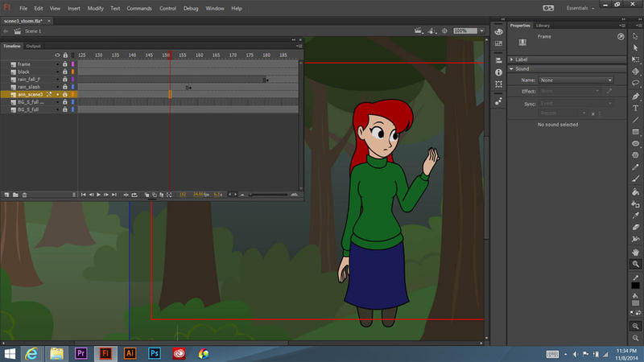This screenshot has width=644, height=362.
Task: Toggle the Loop playback button
Action: [x=134, y=195]
